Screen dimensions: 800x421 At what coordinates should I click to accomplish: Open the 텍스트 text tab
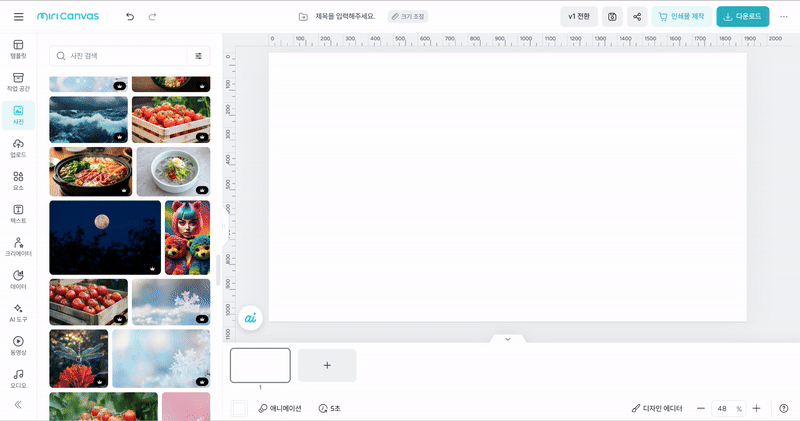click(x=18, y=214)
